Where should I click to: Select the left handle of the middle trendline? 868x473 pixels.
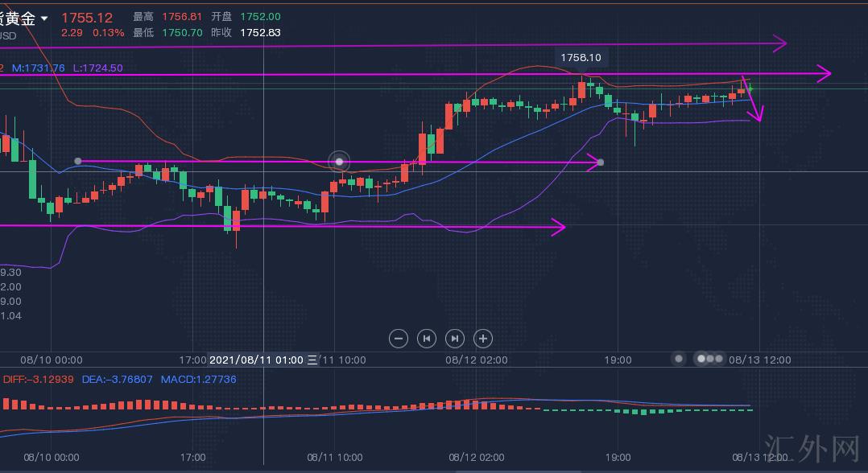point(78,161)
